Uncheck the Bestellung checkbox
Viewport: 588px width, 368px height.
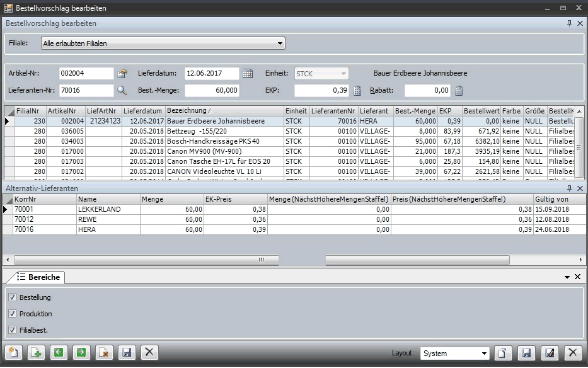click(13, 297)
